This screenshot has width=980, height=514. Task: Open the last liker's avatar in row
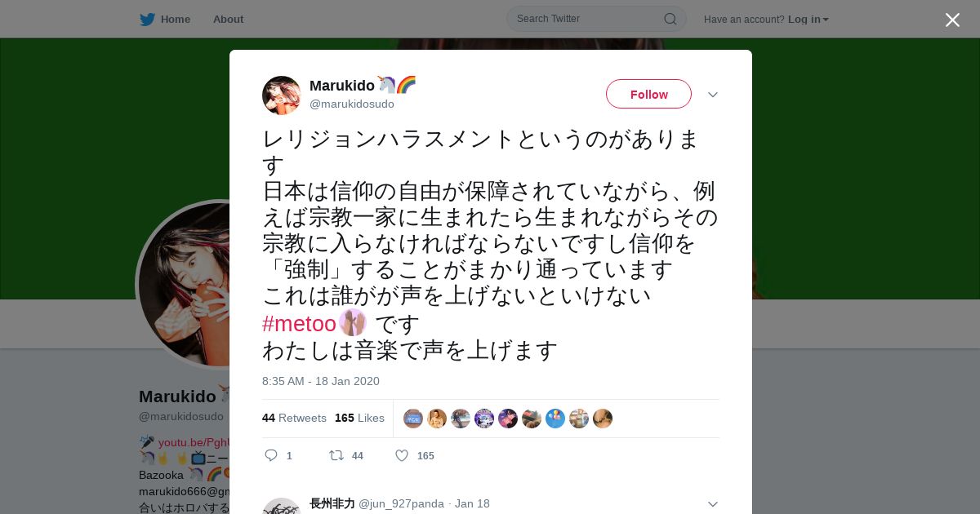603,419
